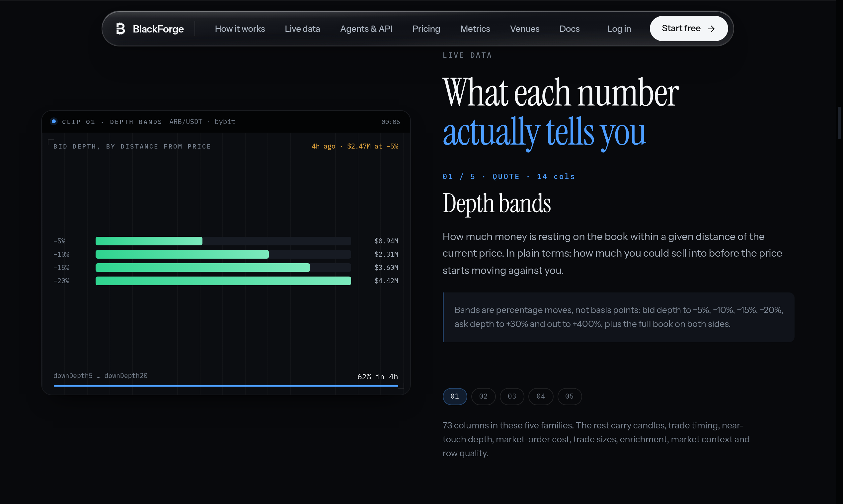Open the How it works page
The height and width of the screenshot is (504, 843).
(240, 29)
